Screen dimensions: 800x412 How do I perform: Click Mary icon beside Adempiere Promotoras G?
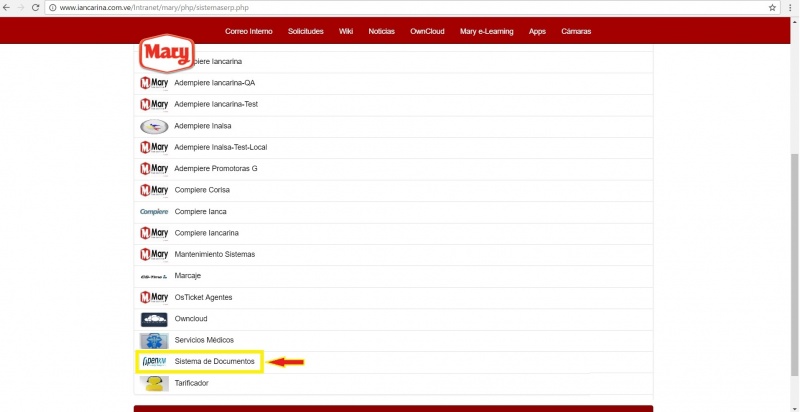tap(154, 168)
